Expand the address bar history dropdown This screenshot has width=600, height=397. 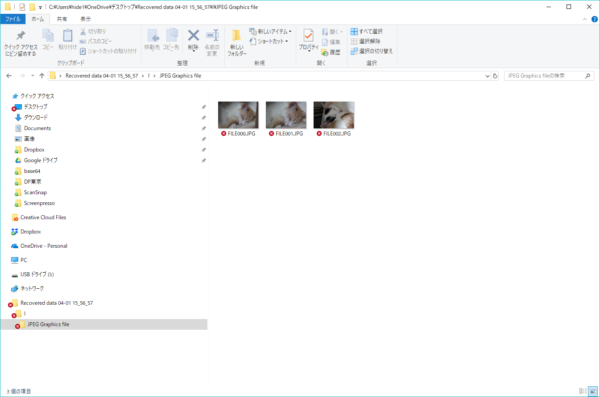point(487,76)
